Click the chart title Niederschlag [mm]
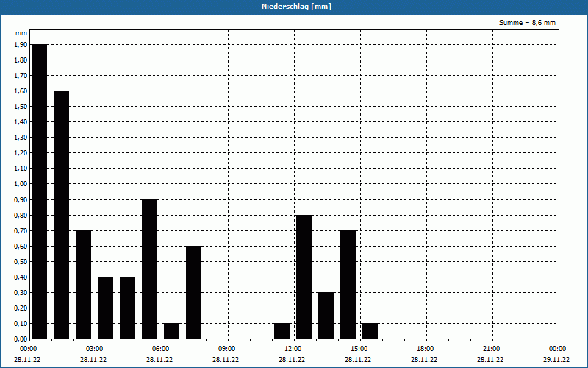The width and height of the screenshot is (588, 368). (x=296, y=7)
